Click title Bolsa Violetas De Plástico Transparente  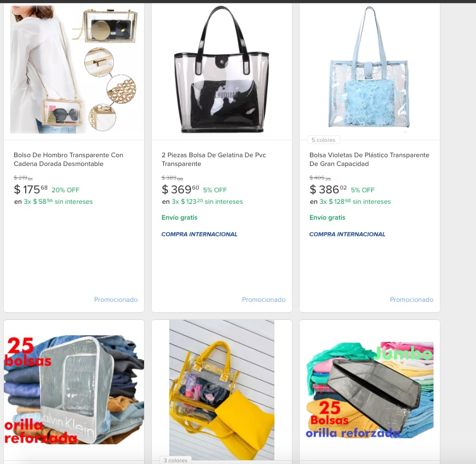coord(369,159)
